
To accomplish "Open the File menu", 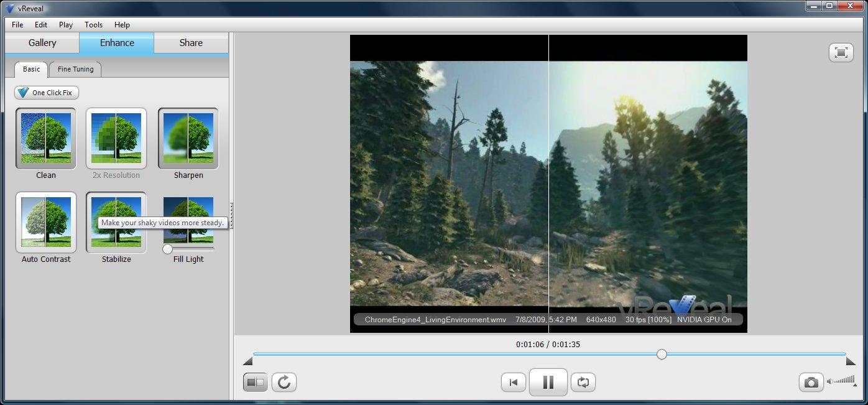I will click(17, 25).
